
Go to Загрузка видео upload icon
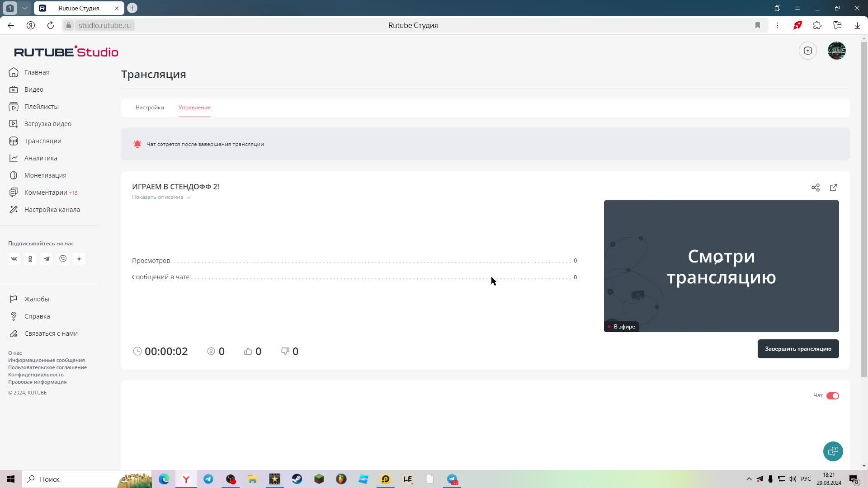point(14,124)
